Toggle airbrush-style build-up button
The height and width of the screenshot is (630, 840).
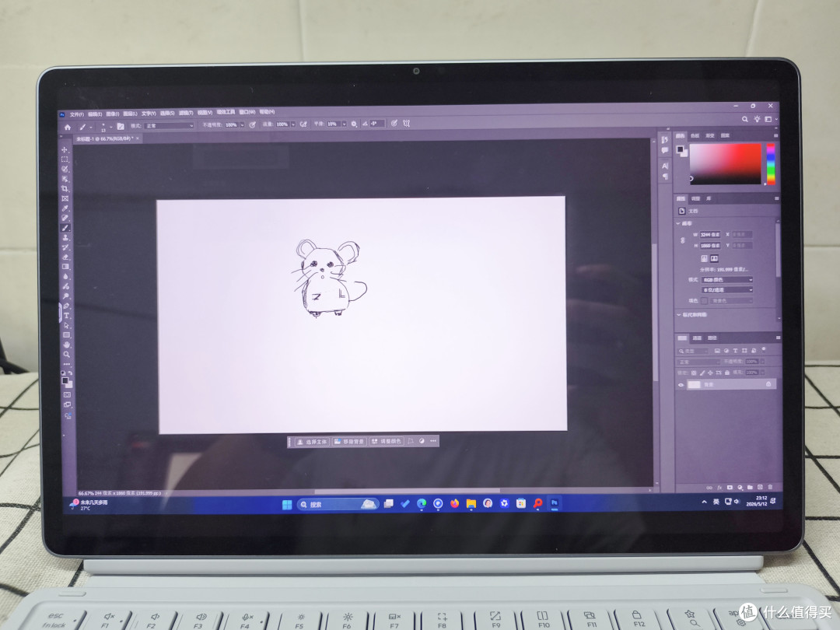tap(303, 124)
